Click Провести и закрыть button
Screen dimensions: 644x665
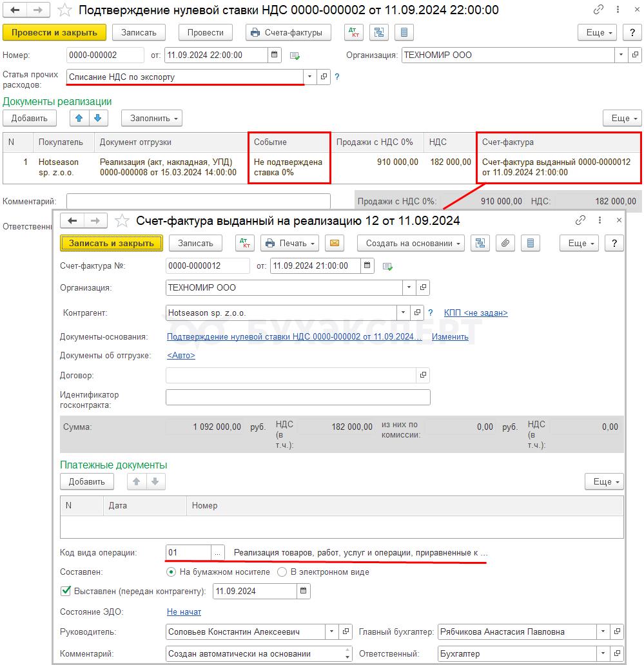point(54,32)
